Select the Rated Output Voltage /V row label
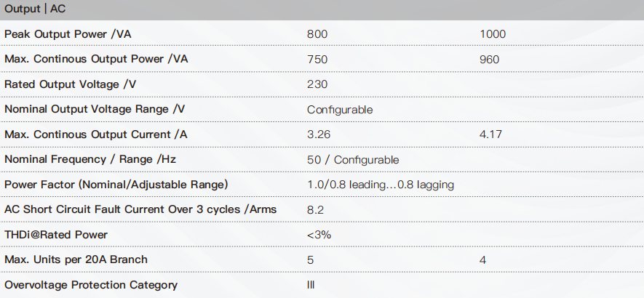 click(70, 84)
